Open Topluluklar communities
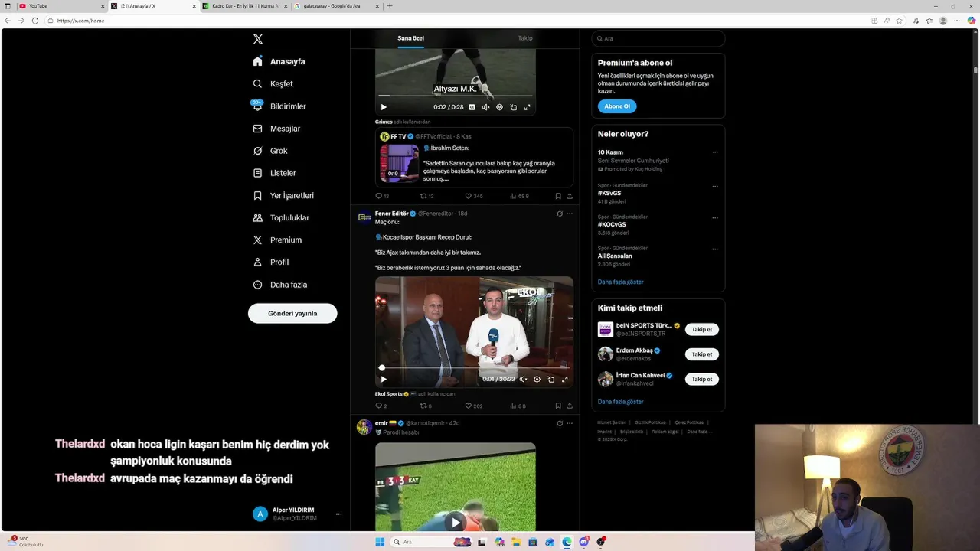 [281, 217]
